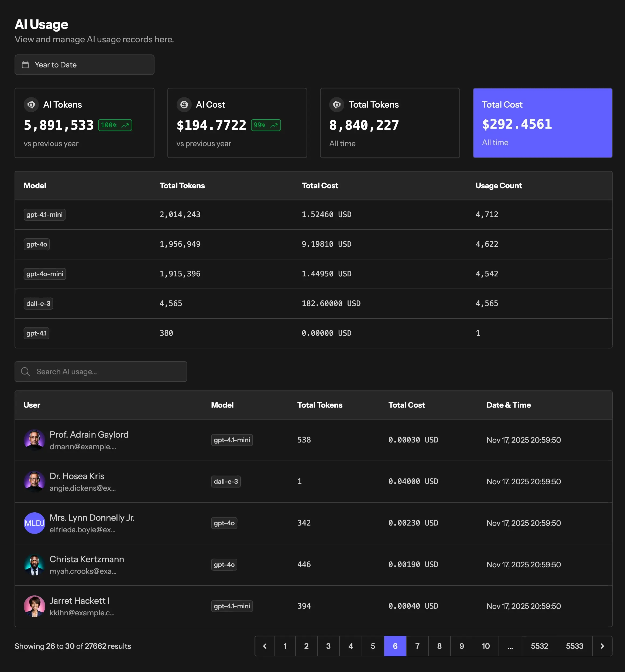Image resolution: width=625 pixels, height=672 pixels.
Task: Click the 100% upward trend badge
Action: [x=115, y=125]
